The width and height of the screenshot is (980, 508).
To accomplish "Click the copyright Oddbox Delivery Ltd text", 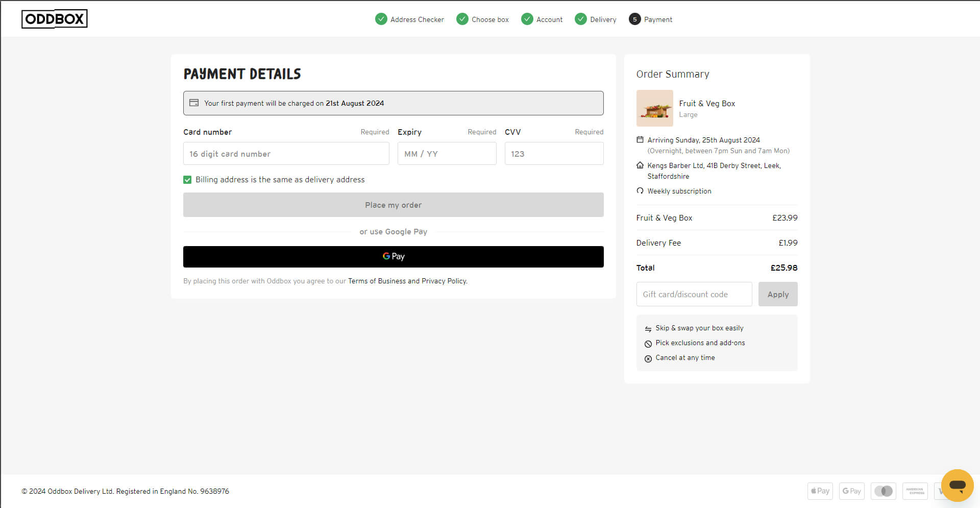I will (125, 491).
